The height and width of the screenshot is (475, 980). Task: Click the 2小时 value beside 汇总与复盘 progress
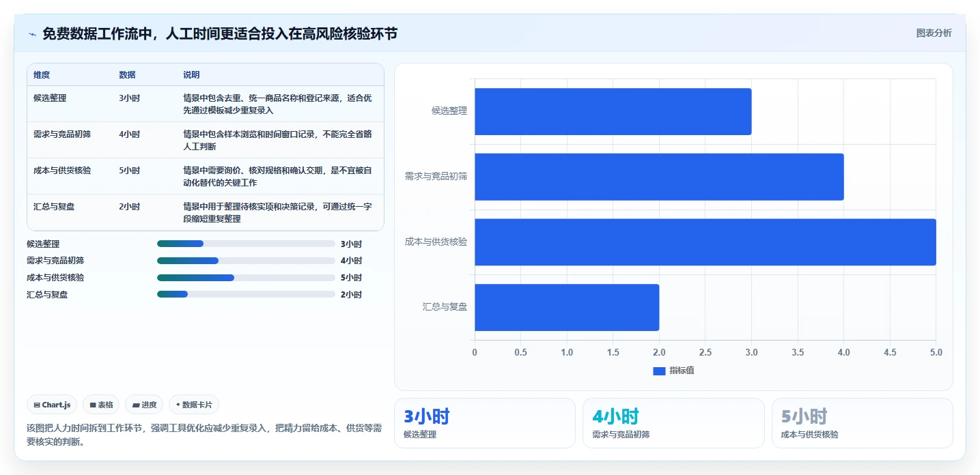tap(351, 295)
